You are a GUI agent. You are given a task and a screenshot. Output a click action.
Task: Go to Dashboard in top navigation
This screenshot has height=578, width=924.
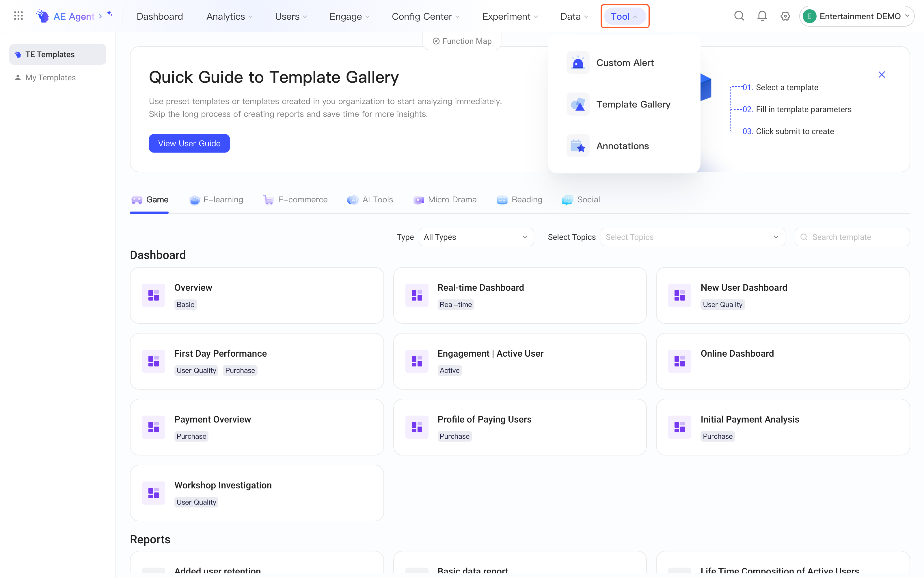[x=160, y=16]
